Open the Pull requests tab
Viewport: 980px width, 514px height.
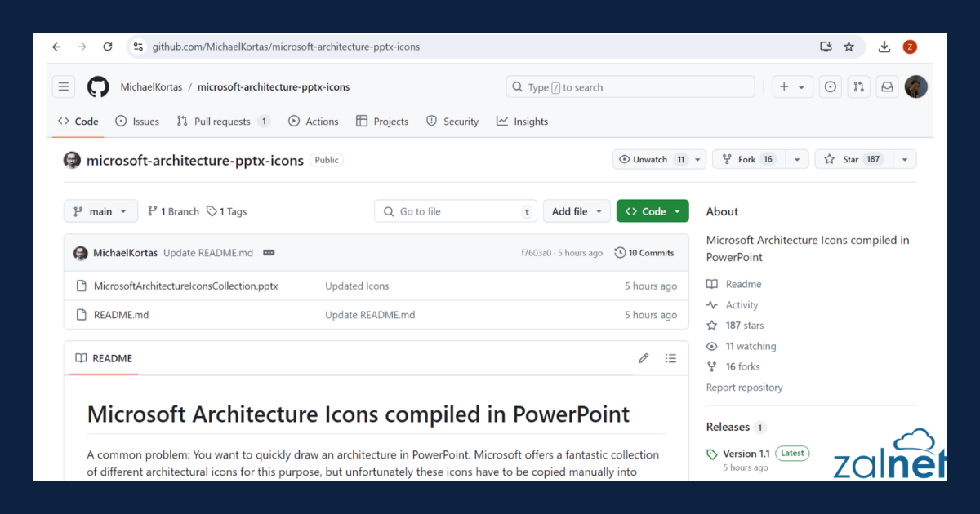[x=223, y=122]
